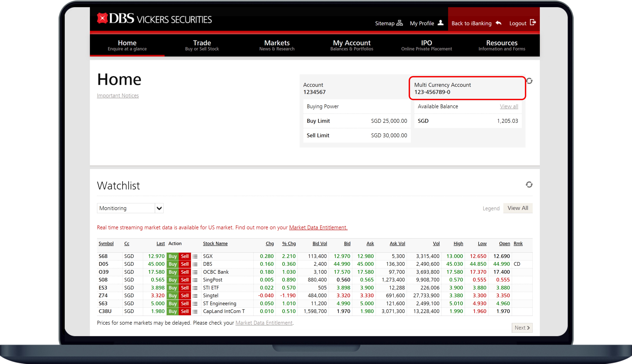632x364 pixels.
Task: Go to Home tab
Action: [x=127, y=45]
